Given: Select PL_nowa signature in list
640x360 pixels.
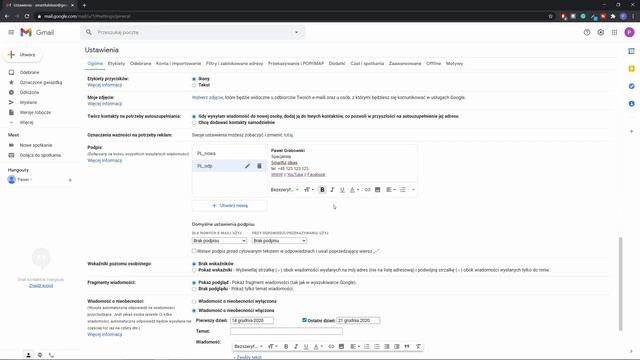Looking at the screenshot, I should point(230,153).
